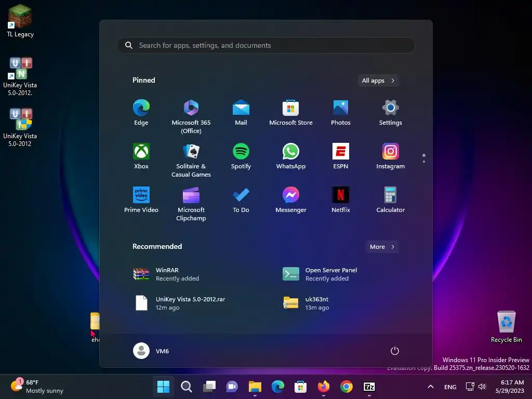Expand the All apps list
Viewport: 532px width, 399px height.
click(x=378, y=81)
